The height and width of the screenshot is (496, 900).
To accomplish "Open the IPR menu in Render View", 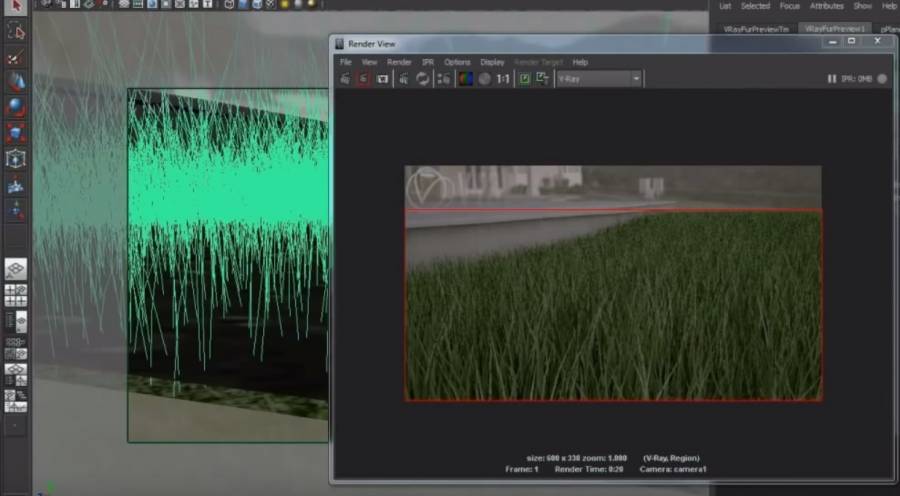I will [x=428, y=62].
